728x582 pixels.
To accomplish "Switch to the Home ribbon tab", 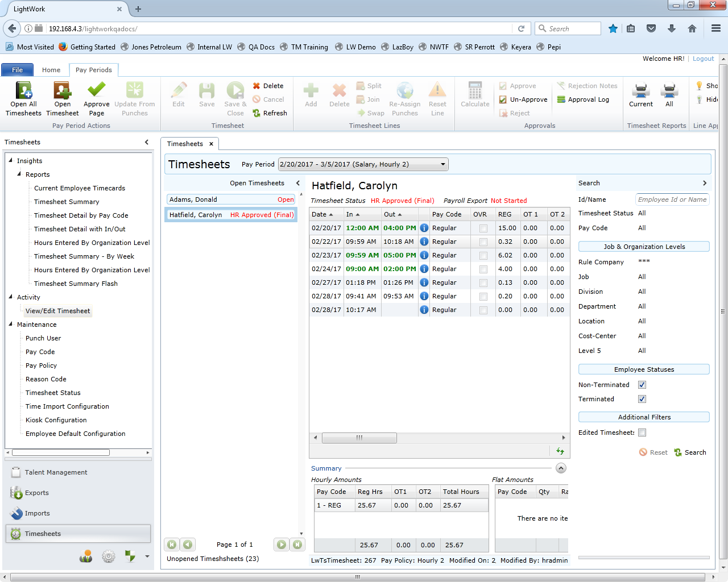I will pos(51,69).
